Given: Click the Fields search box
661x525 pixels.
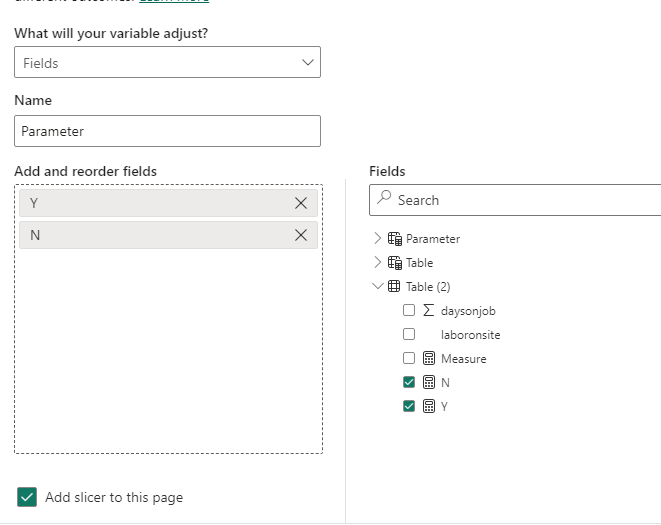Looking at the screenshot, I should coord(515,200).
